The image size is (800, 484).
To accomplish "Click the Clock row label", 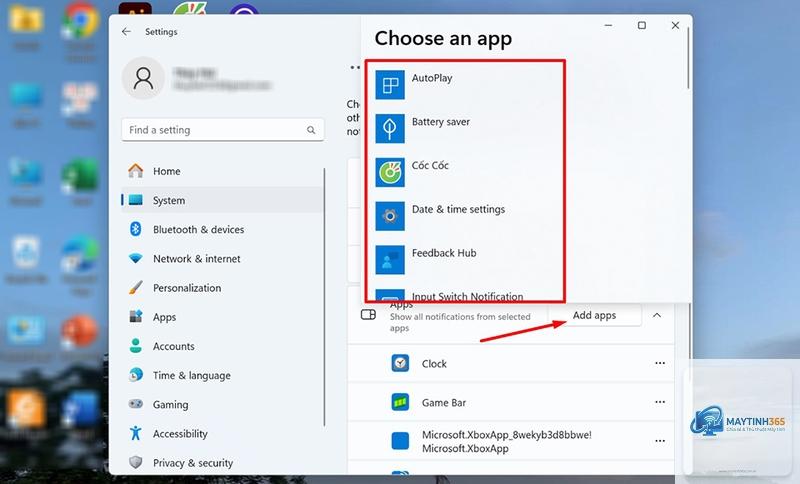I will coord(434,364).
